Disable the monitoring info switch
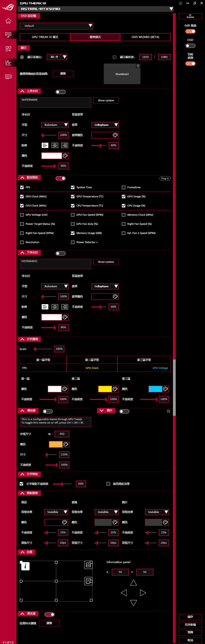 (60, 178)
